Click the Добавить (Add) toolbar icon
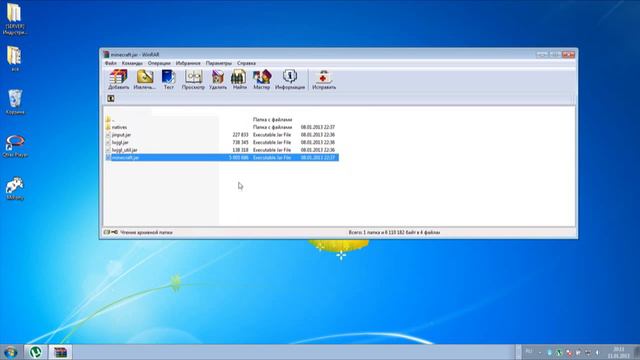640x360 pixels. pos(118,80)
